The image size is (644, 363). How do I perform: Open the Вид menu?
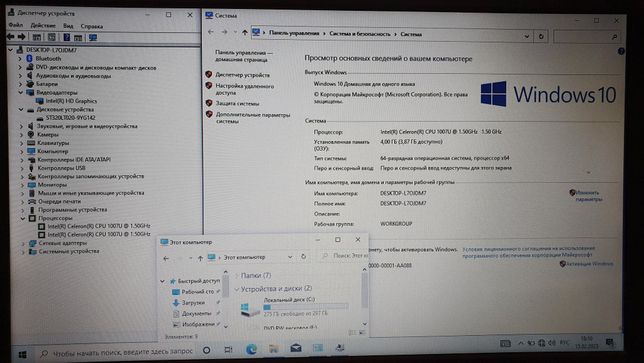[x=68, y=26]
